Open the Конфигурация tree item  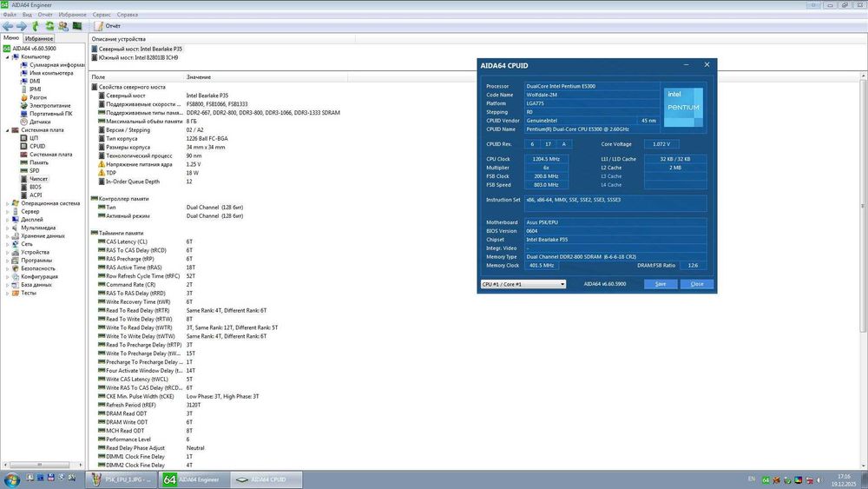35,276
